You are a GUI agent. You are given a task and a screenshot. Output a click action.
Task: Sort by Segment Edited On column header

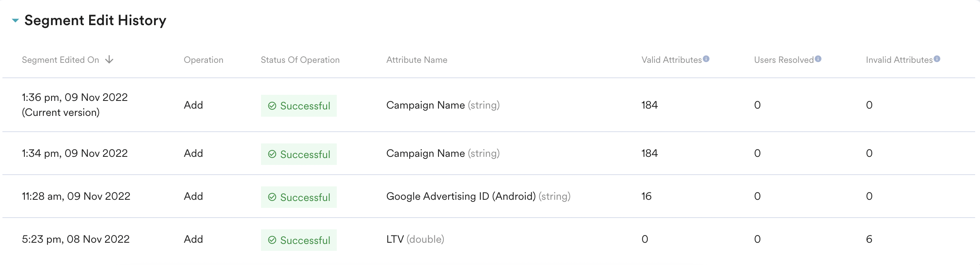point(60,60)
